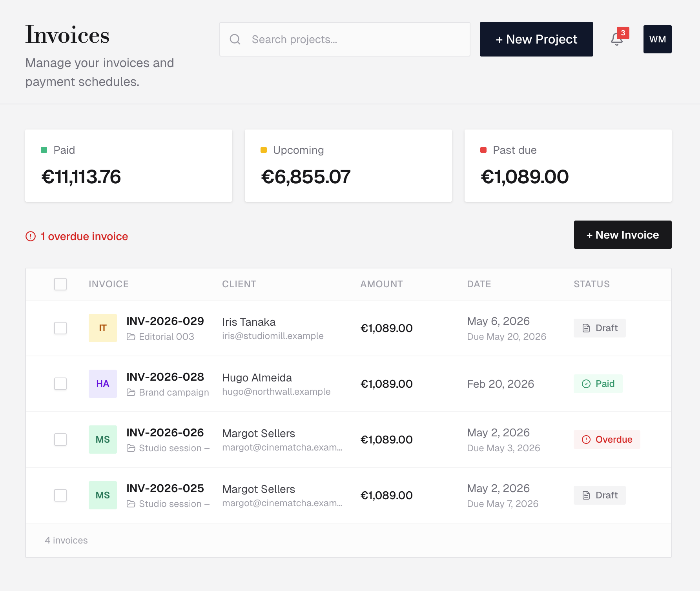Viewport: 700px width, 591px height.
Task: Open invoice INV-2026-026
Action: [x=165, y=432]
